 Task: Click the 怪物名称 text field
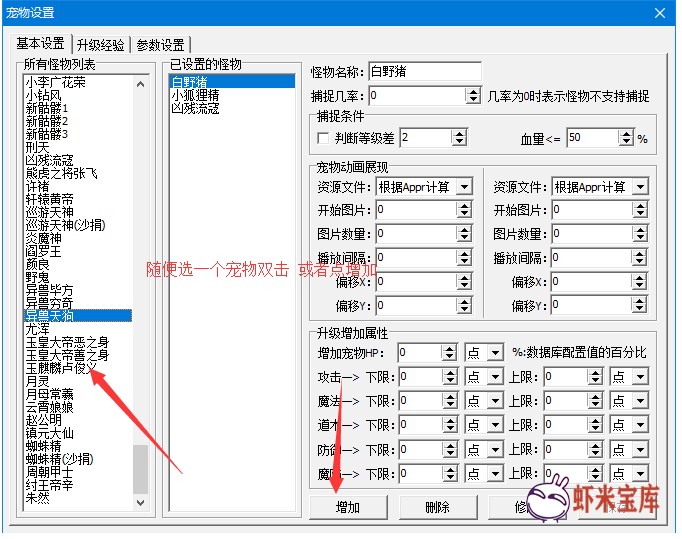point(424,72)
